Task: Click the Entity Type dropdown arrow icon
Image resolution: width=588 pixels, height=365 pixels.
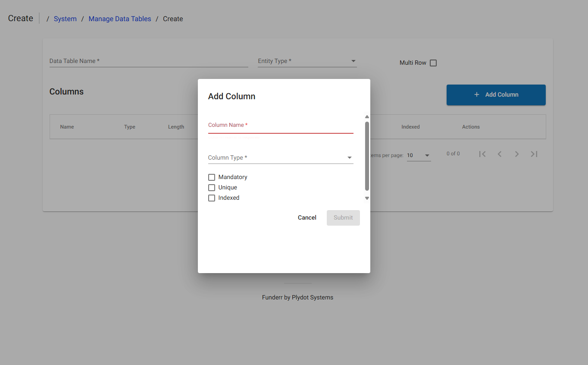Action: (353, 61)
